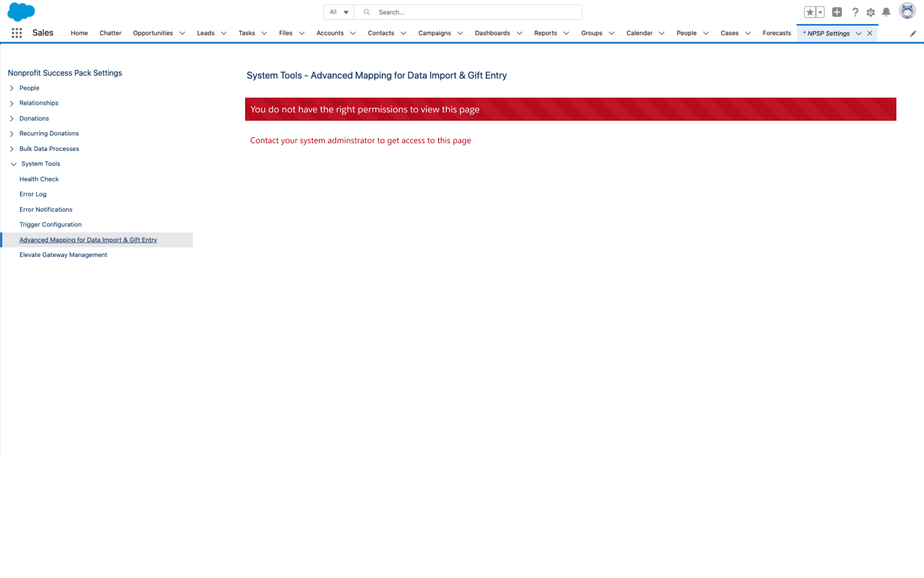Open Setup via the gear icon

[x=870, y=12]
